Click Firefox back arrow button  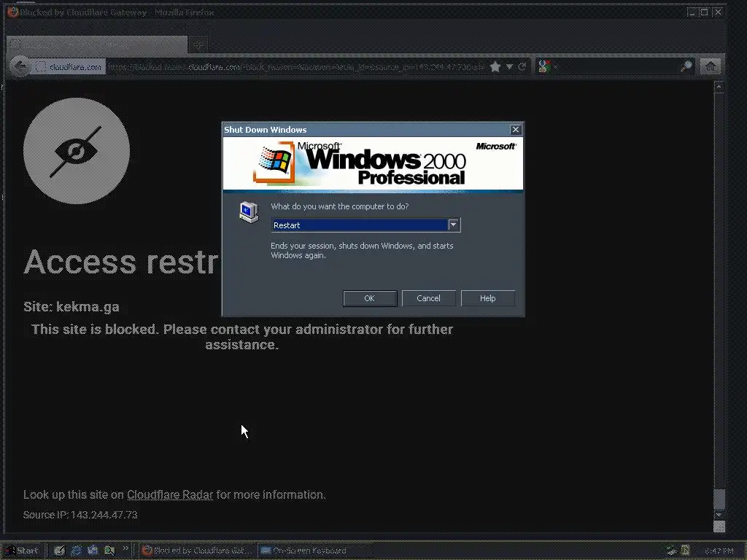point(20,66)
